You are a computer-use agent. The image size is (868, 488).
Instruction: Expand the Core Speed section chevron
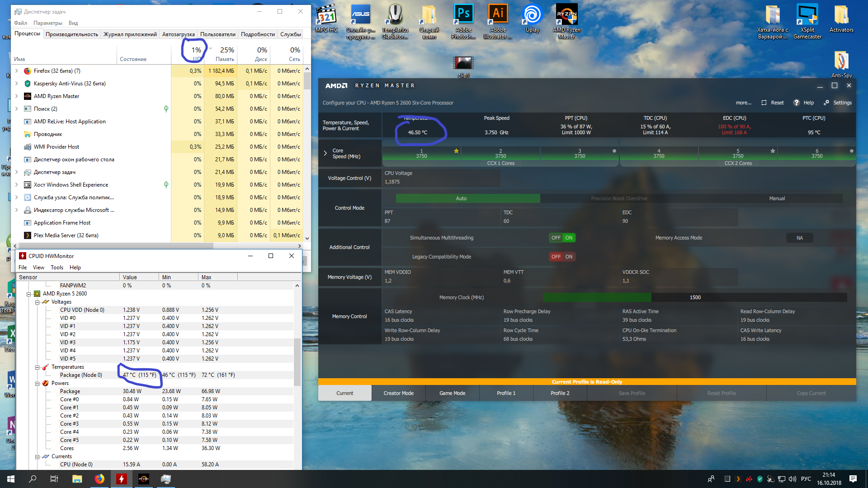325,153
